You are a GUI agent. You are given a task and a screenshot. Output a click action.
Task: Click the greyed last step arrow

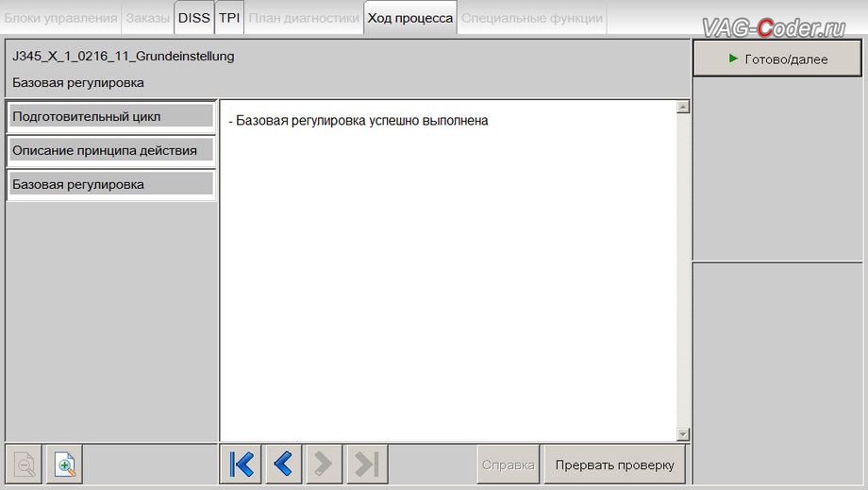point(367,464)
